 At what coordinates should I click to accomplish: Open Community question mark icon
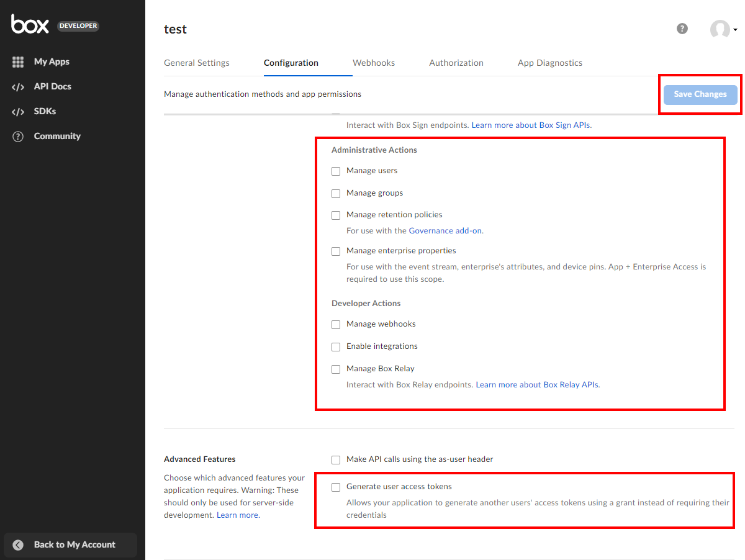(18, 137)
